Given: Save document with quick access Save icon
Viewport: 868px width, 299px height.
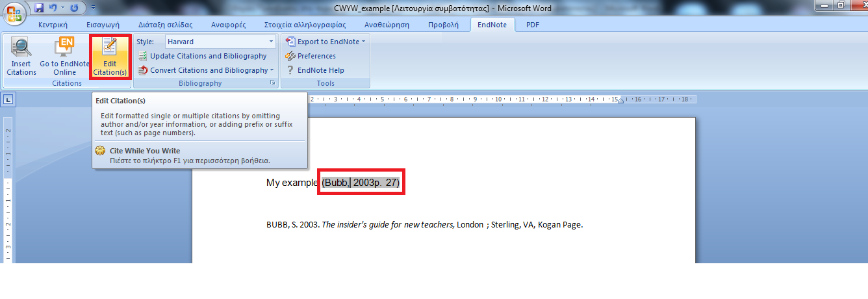Looking at the screenshot, I should pyautogui.click(x=39, y=8).
